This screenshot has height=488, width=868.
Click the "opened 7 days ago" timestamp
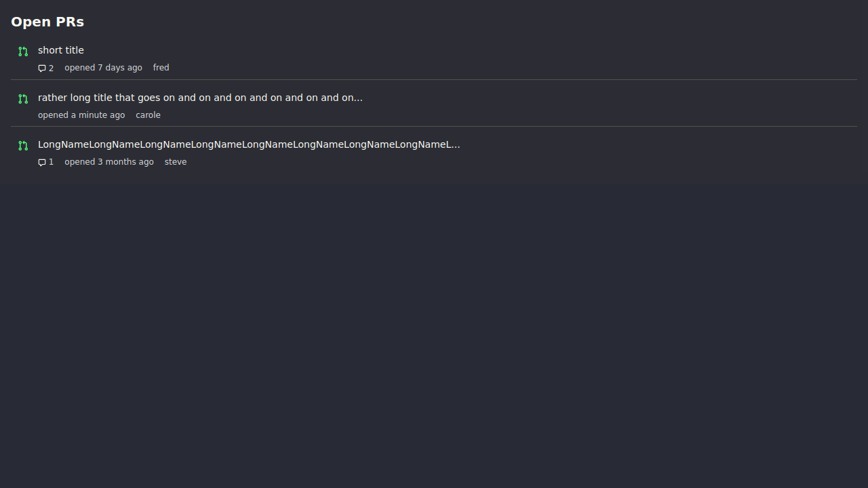pos(103,68)
